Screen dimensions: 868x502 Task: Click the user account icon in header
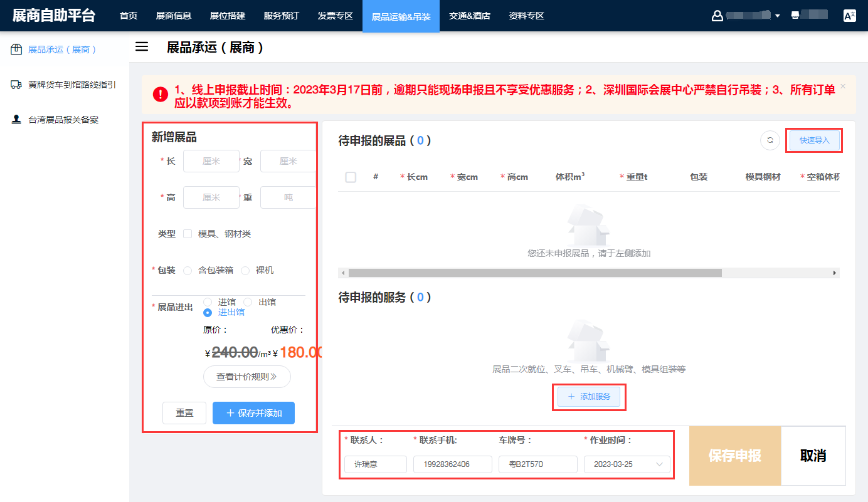[x=717, y=16]
